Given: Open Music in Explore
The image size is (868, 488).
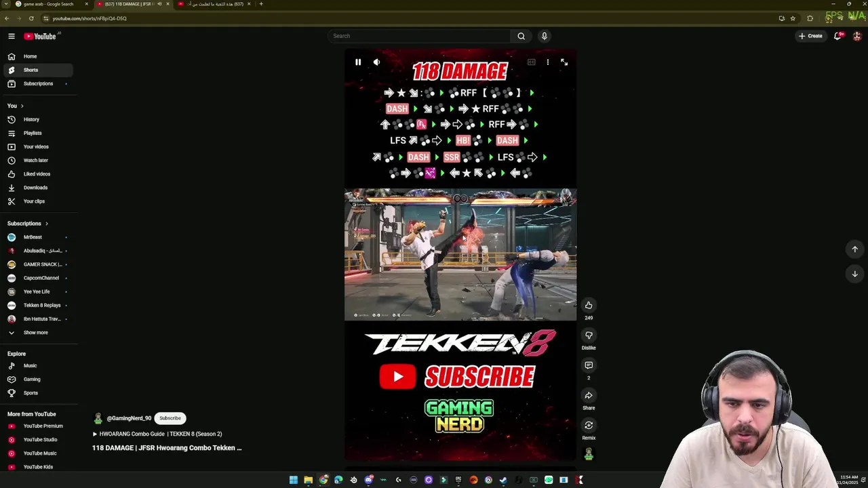Looking at the screenshot, I should [x=37, y=365].
